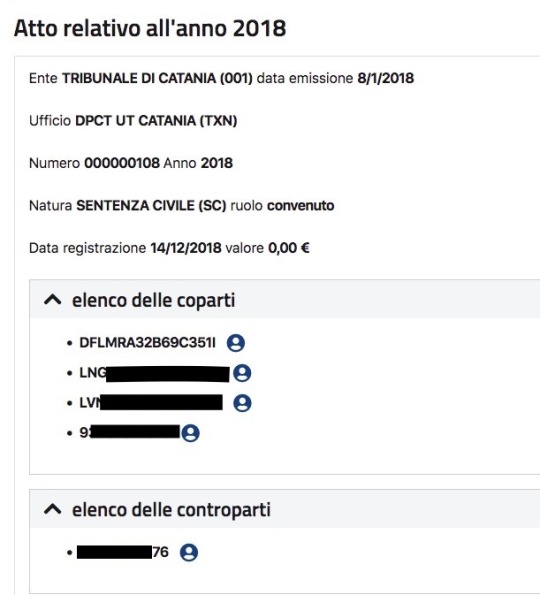Viewport: 540px width, 595px height.
Task: Click the act number 000000108
Action: 122,163
